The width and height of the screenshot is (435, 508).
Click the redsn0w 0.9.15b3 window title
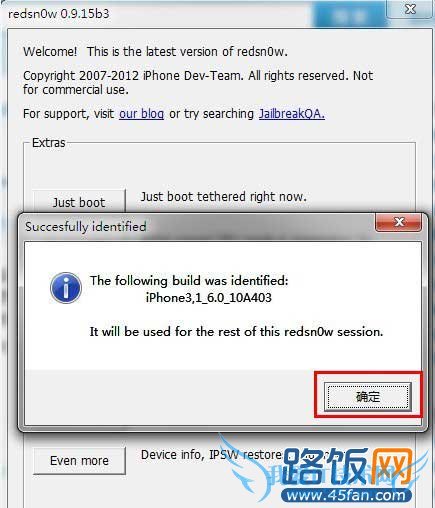coord(58,14)
